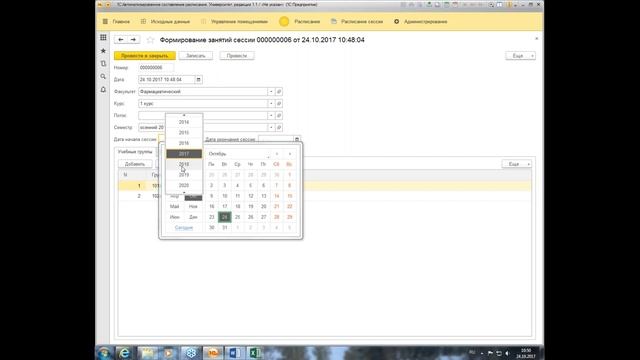
Task: Open calendar picker next to Дата field
Action: pyautogui.click(x=198, y=80)
